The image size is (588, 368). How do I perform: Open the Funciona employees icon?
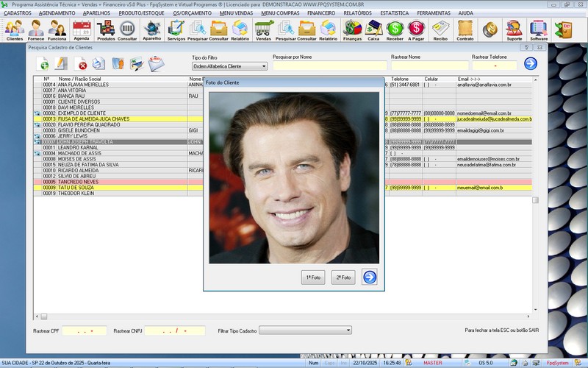click(57, 29)
